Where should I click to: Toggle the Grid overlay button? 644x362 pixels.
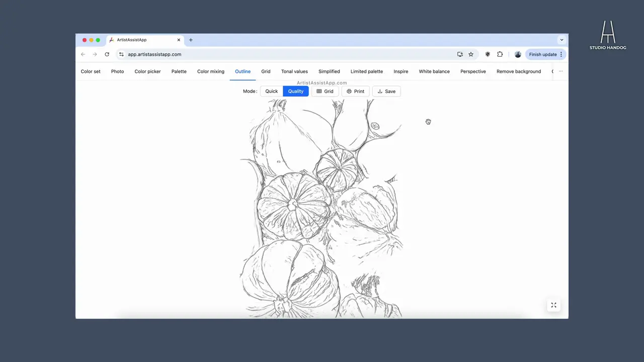click(x=325, y=91)
